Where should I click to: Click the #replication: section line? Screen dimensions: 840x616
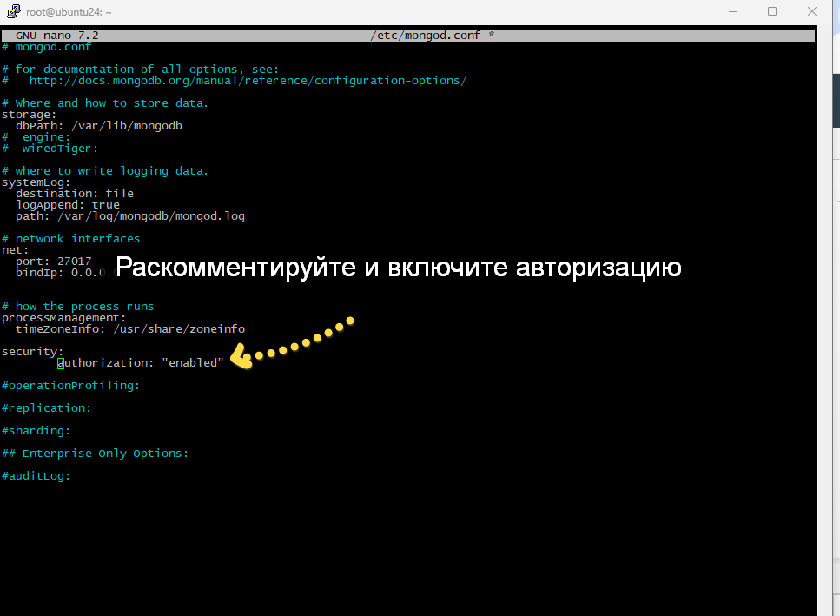43,407
